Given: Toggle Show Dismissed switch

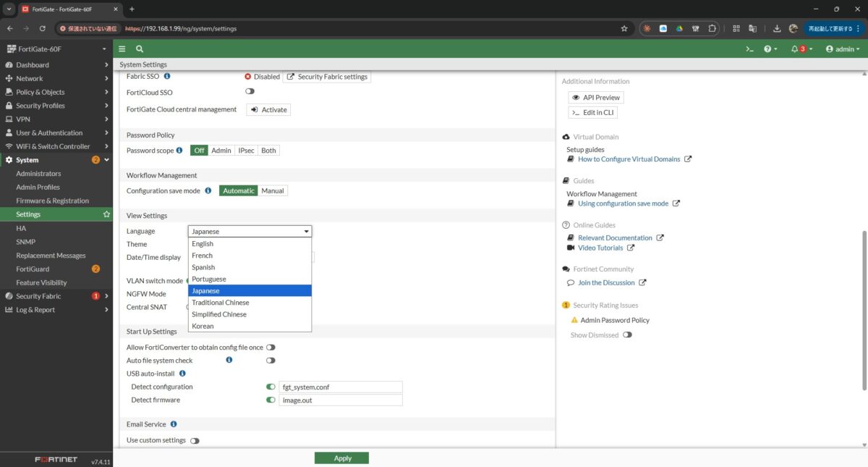Looking at the screenshot, I should point(626,335).
